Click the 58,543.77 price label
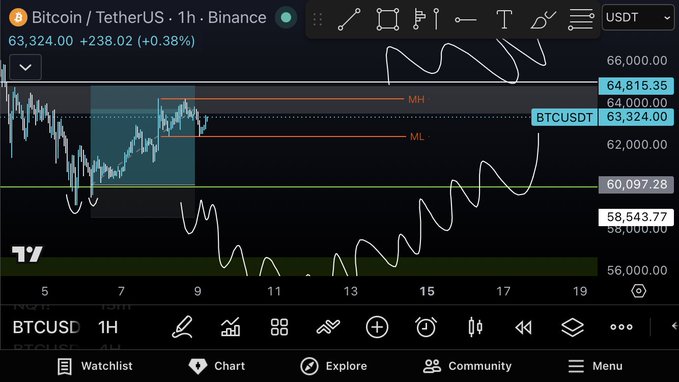 coord(636,217)
